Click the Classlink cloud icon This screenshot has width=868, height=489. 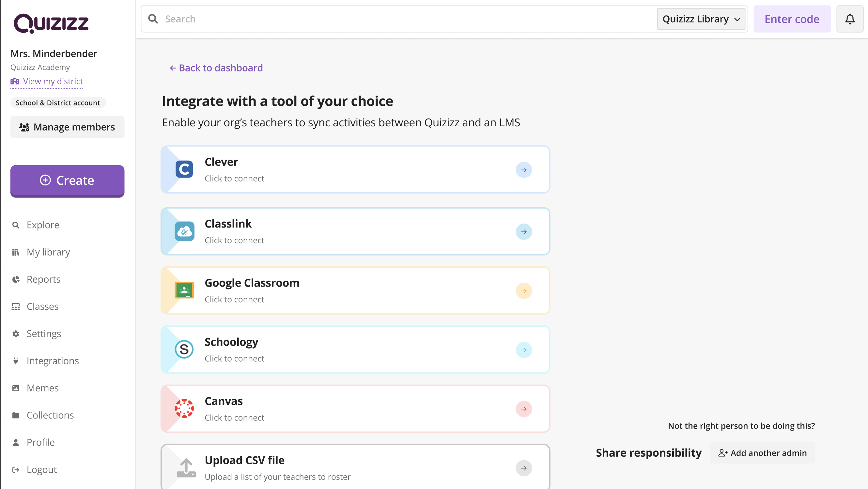[184, 231]
